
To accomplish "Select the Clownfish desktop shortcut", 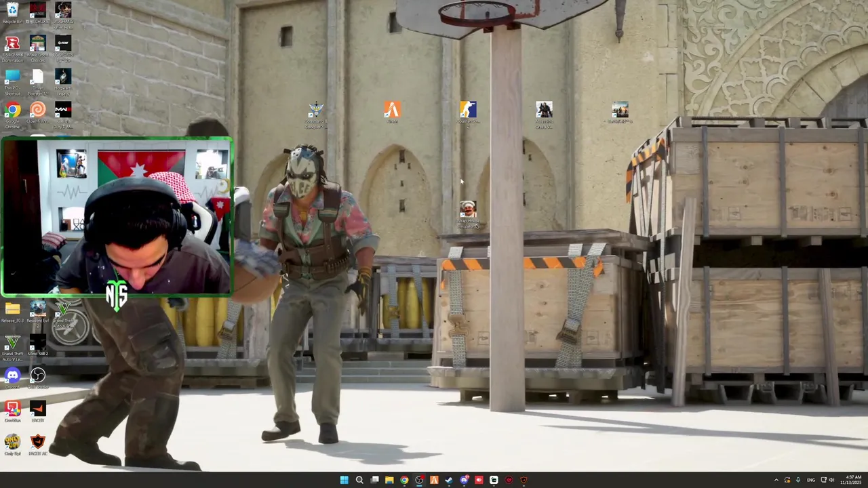I will (x=38, y=113).
